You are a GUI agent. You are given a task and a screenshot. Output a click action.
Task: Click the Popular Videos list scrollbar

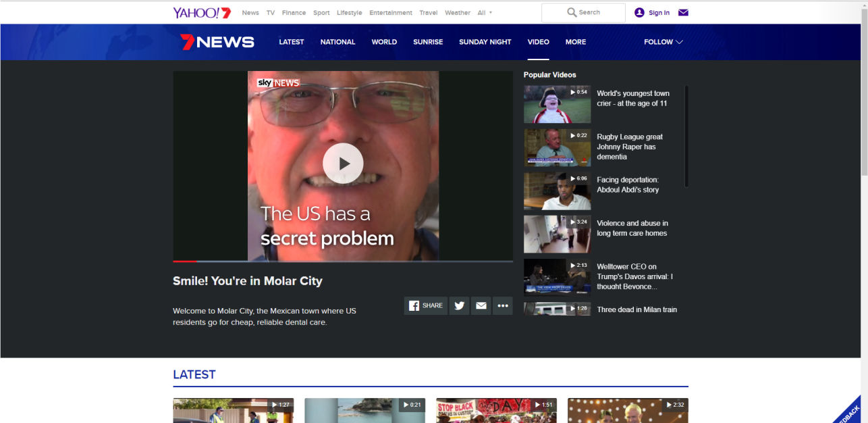tap(686, 136)
